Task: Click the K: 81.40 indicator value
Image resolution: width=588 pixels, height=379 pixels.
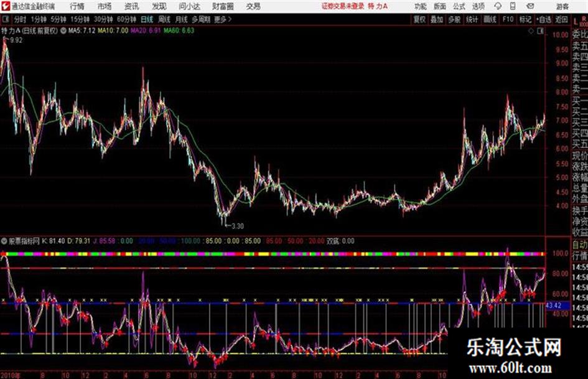Action: click(x=54, y=241)
